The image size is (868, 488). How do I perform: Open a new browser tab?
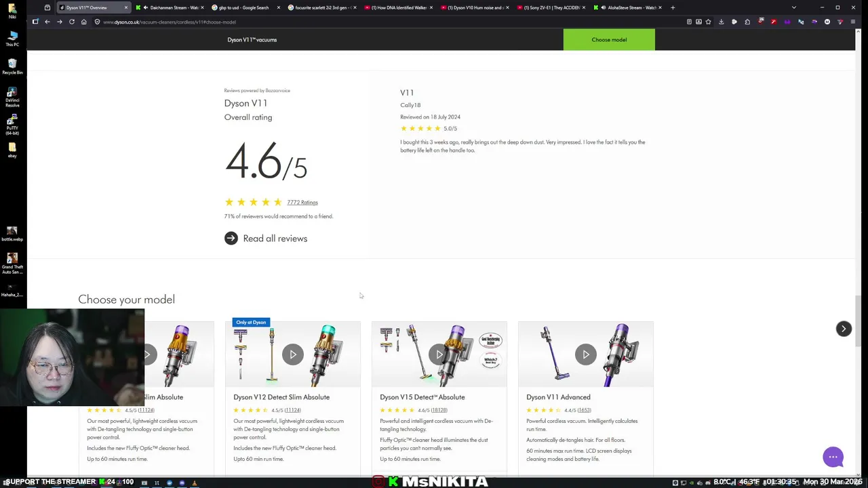[x=673, y=7]
